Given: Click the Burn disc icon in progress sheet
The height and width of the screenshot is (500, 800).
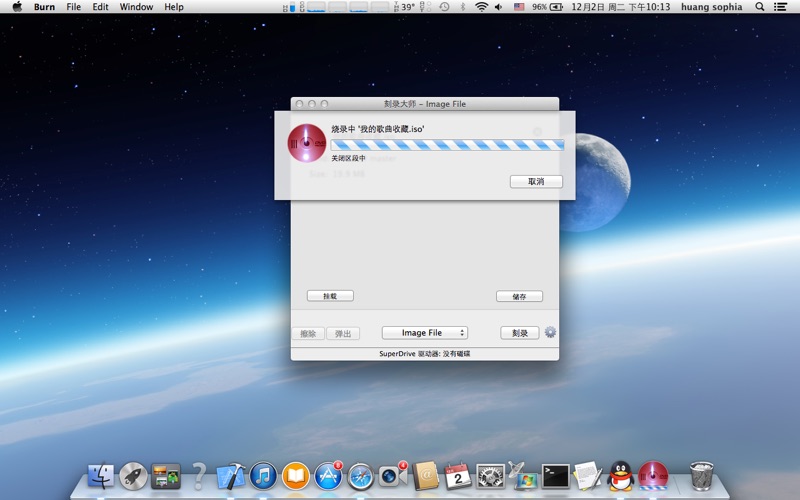Looking at the screenshot, I should pyautogui.click(x=306, y=144).
